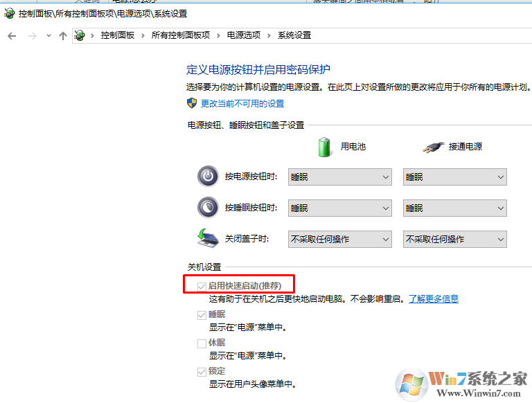Click the forward navigation arrow

coord(33,36)
